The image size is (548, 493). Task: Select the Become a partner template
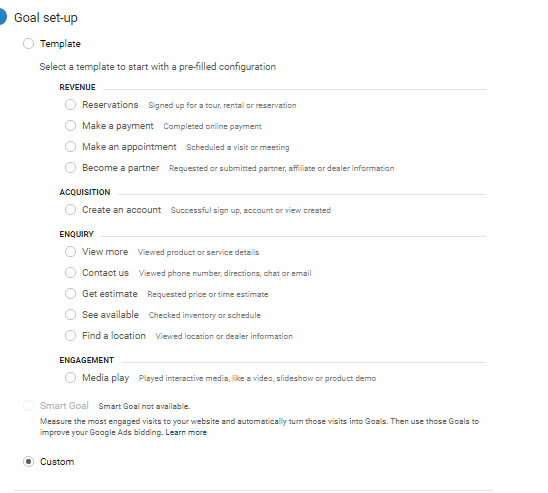click(70, 168)
